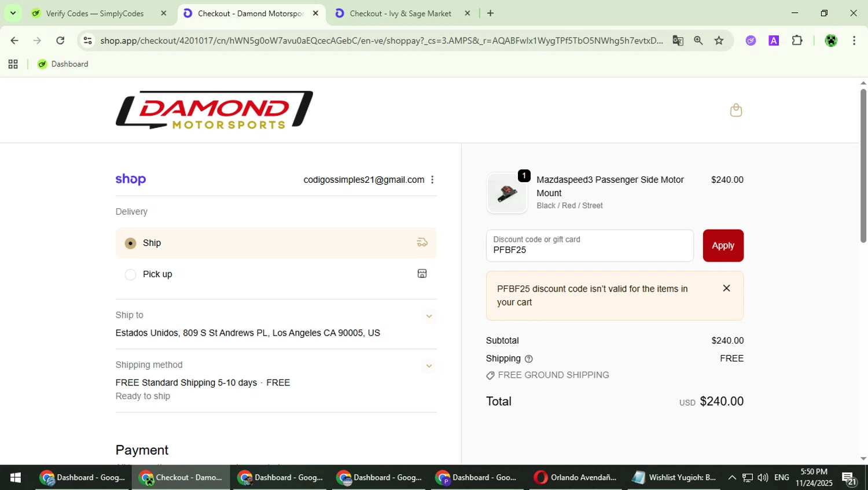Open the Chrome profile avatar

831,40
